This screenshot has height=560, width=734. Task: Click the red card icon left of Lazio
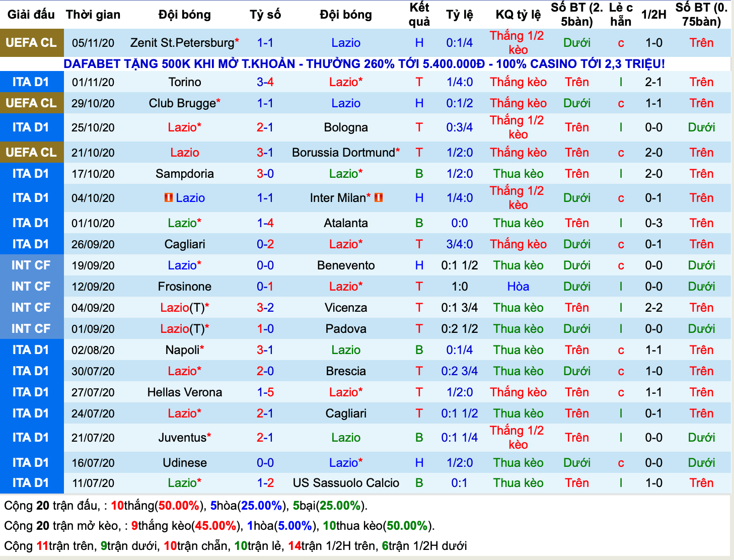(169, 198)
